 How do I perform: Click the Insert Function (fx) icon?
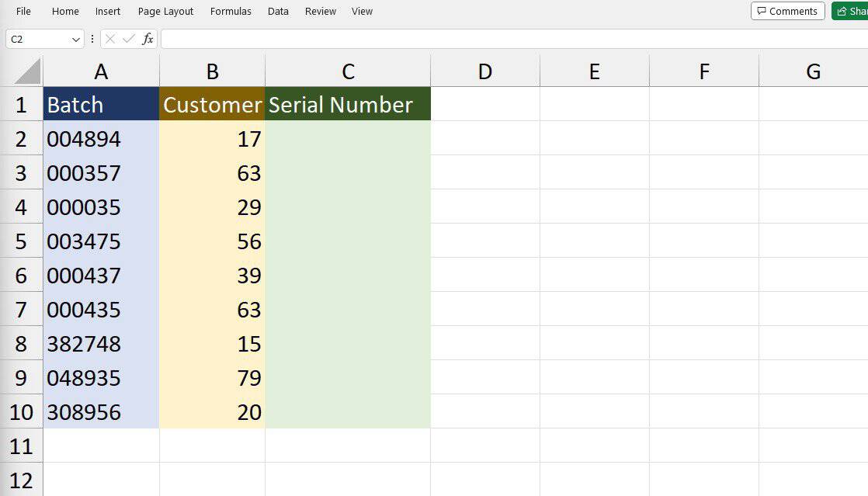(x=146, y=38)
